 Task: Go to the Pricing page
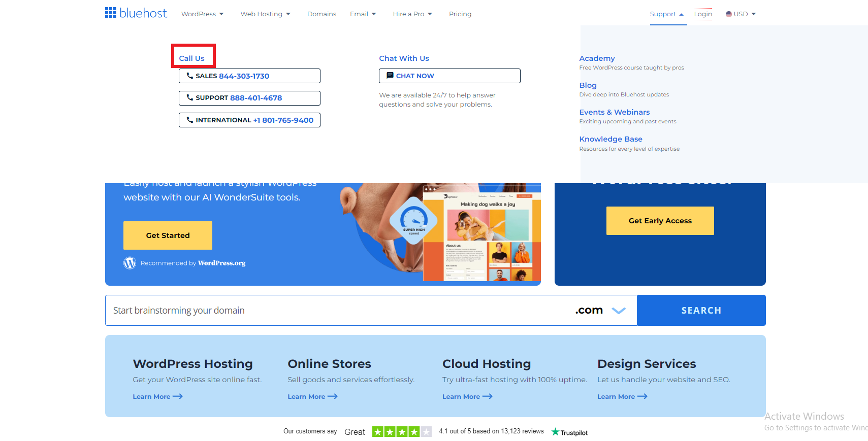click(460, 14)
